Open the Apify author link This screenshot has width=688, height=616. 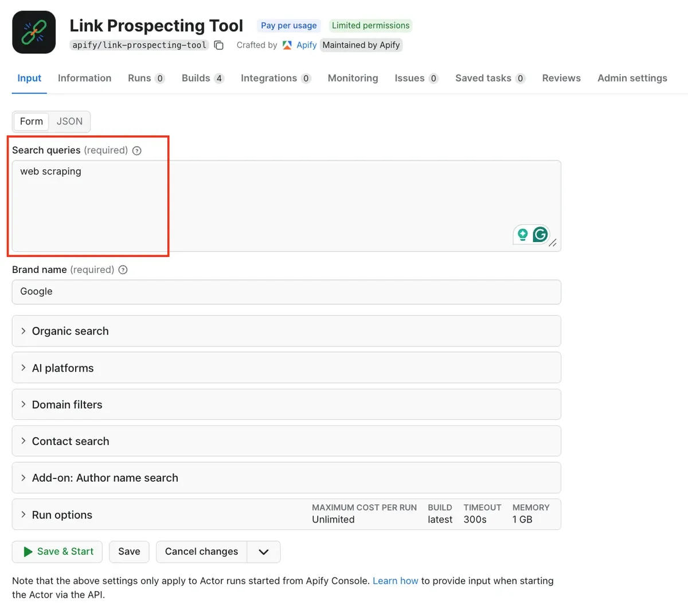pos(307,45)
